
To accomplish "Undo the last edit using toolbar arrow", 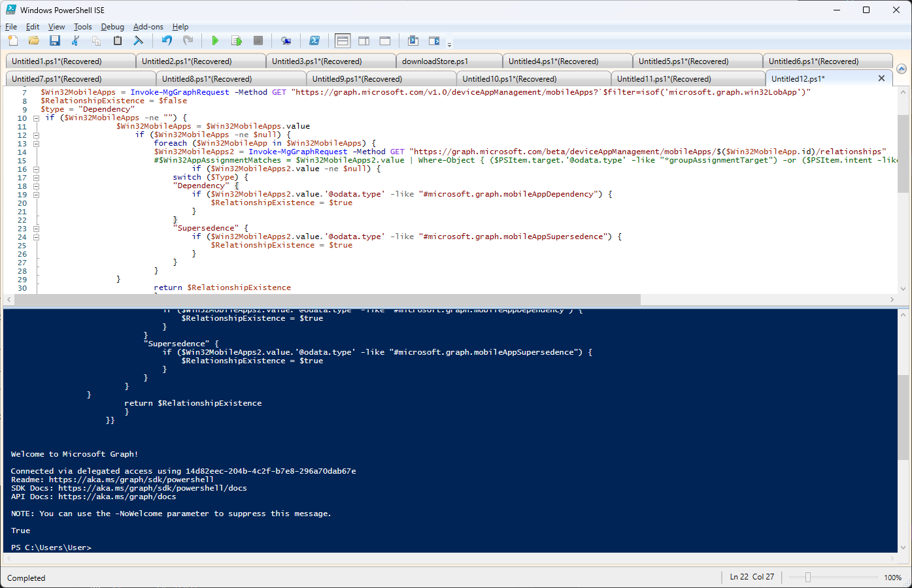I will 167,41.
